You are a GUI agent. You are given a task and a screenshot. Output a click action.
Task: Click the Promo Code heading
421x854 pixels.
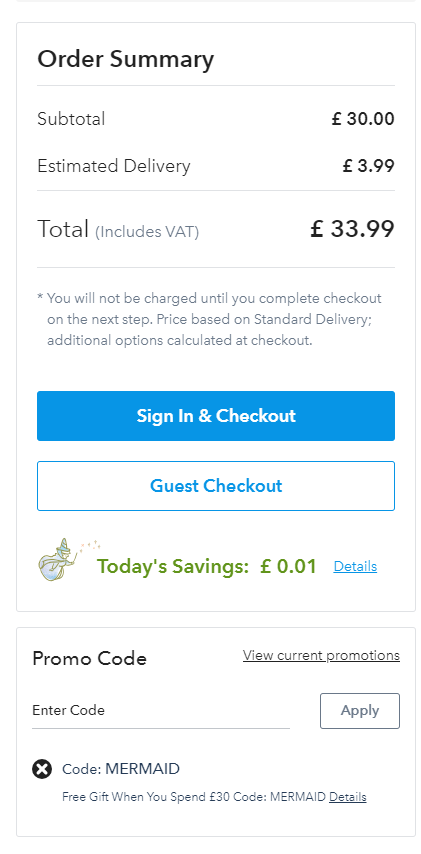pyautogui.click(x=89, y=659)
